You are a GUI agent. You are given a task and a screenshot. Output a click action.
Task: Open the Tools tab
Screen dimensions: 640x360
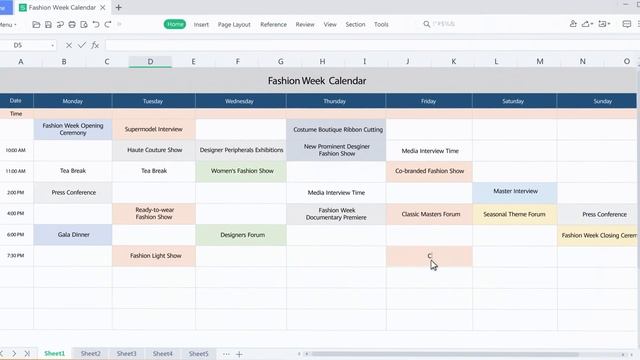click(381, 24)
